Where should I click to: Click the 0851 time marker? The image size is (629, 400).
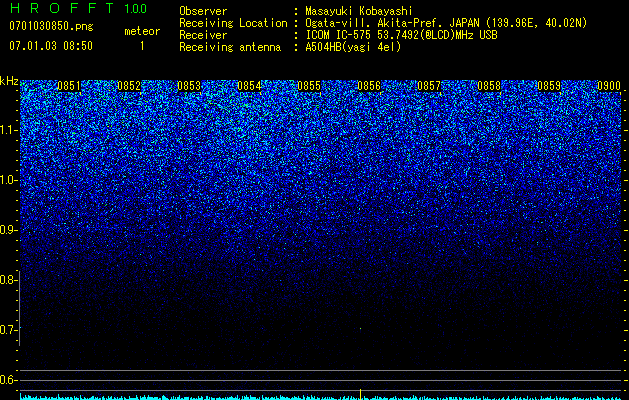tap(69, 86)
